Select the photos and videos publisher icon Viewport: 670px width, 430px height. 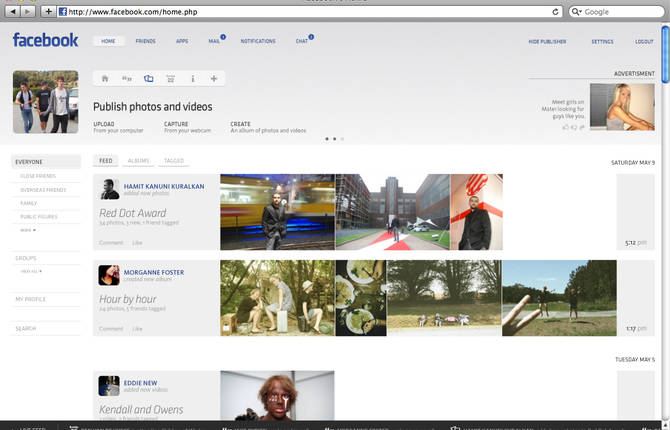point(148,79)
